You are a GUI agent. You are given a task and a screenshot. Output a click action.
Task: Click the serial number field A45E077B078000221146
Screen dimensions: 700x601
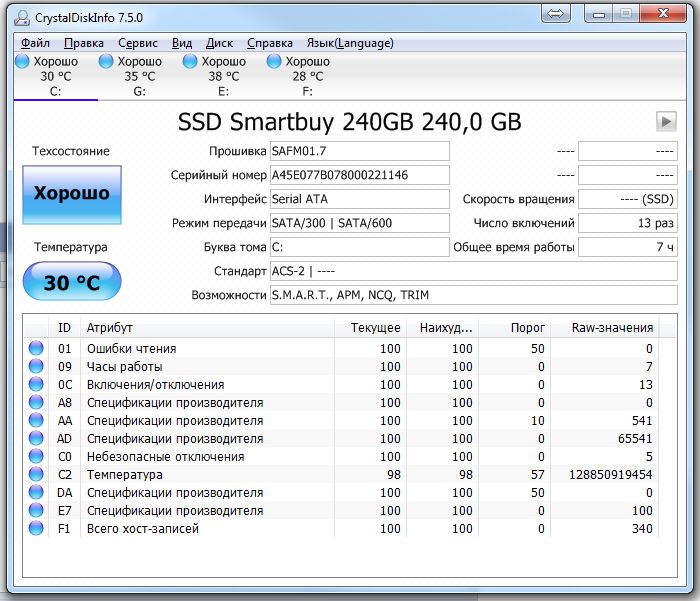tap(359, 175)
